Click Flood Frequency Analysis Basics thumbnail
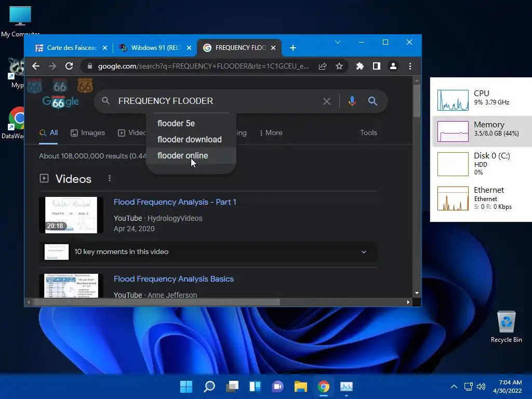 click(71, 286)
